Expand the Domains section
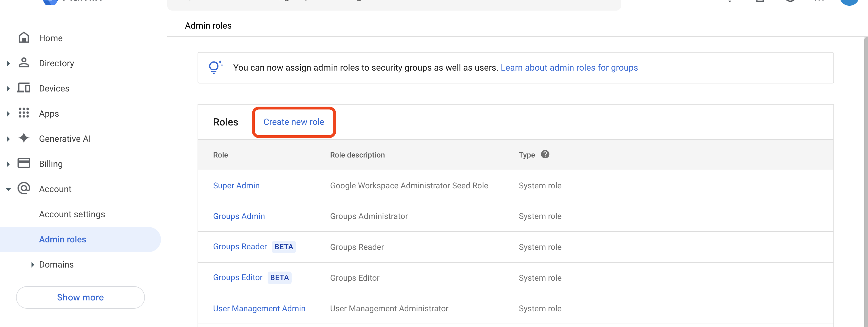Image resolution: width=868 pixels, height=327 pixels. click(x=33, y=264)
